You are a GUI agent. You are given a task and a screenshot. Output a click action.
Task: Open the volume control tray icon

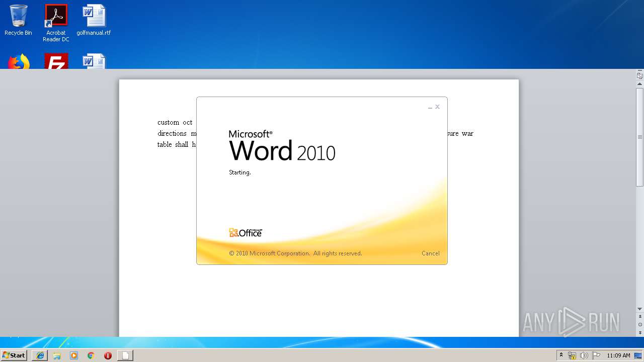[584, 355]
